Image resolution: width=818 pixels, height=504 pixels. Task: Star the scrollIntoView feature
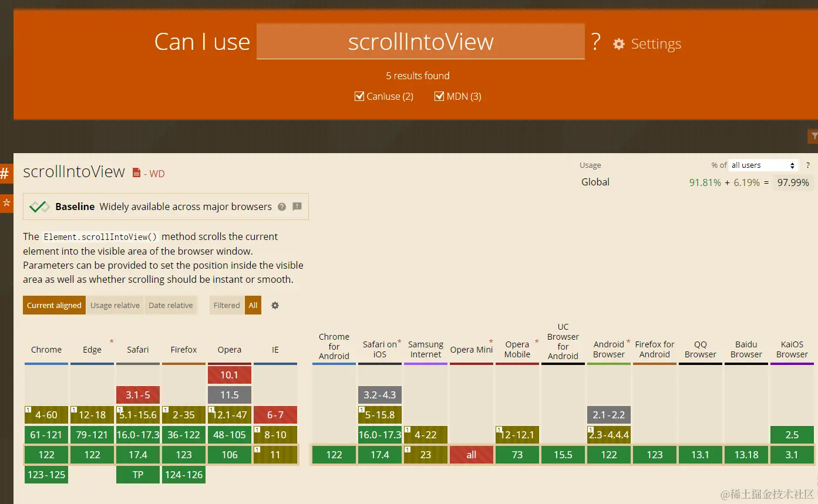[6, 203]
